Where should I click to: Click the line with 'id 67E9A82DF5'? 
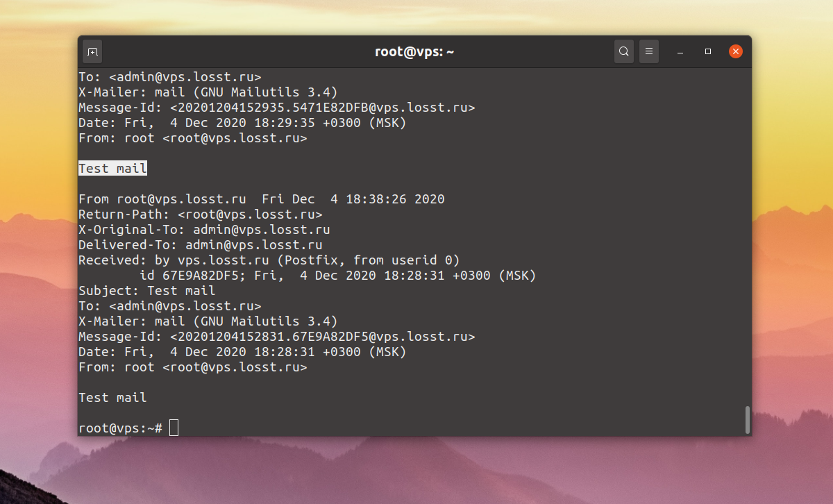tap(338, 276)
